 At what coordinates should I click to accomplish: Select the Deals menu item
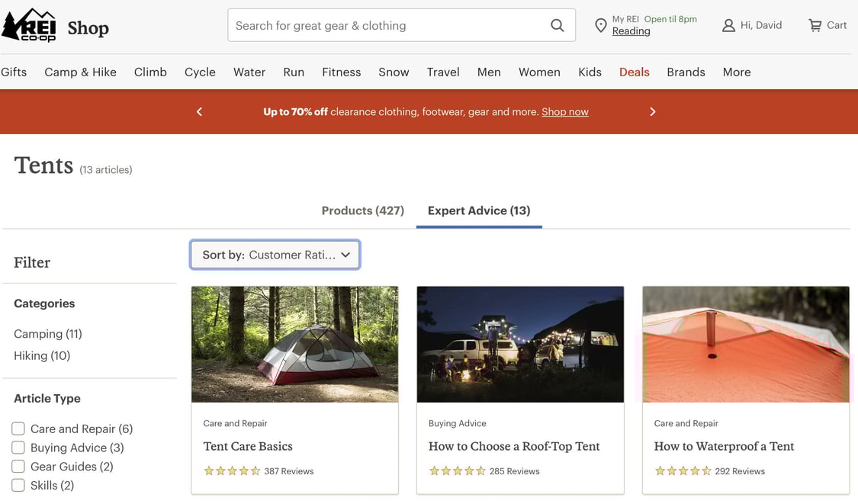pos(634,72)
